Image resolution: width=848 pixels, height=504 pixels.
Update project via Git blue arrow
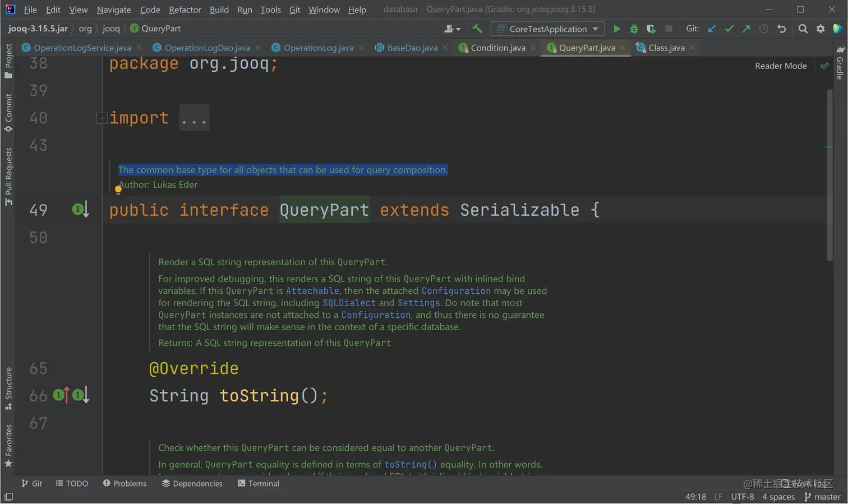coord(712,29)
